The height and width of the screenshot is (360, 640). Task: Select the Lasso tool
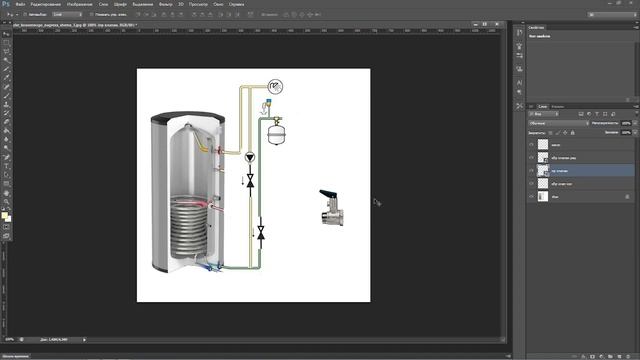6,51
